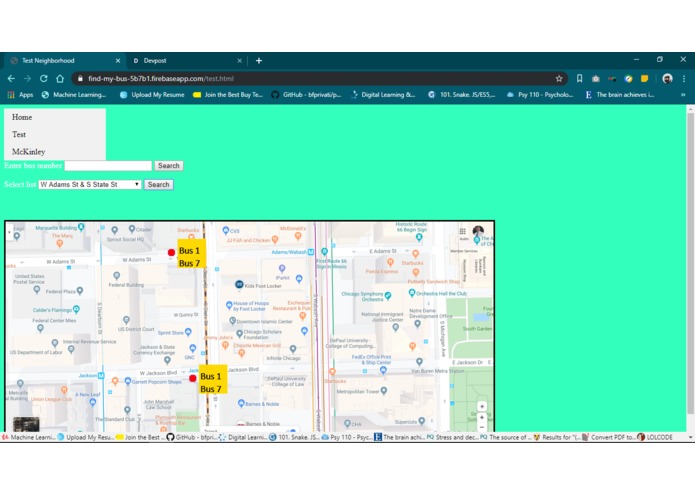
Task: Reload the current page
Action: 43,78
